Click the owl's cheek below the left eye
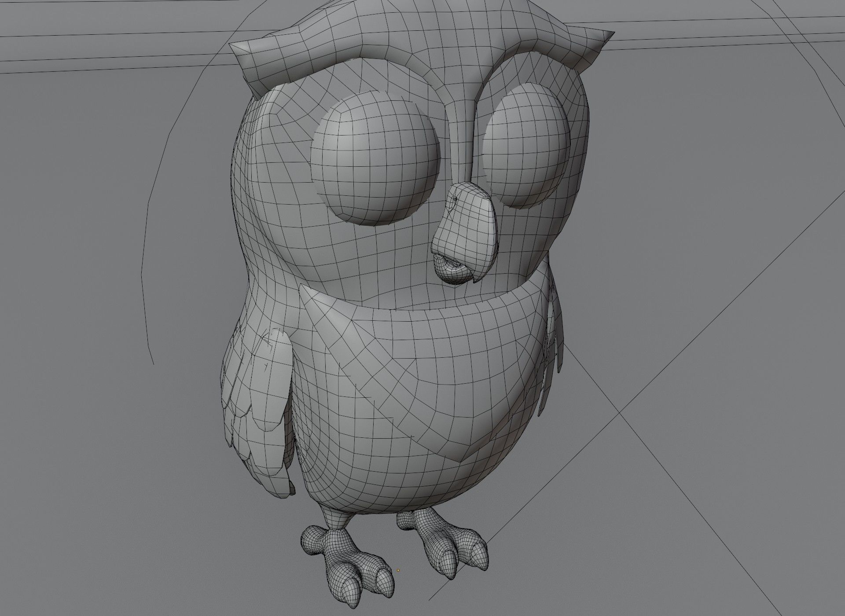Viewport: 845px width, 616px height. [361, 260]
